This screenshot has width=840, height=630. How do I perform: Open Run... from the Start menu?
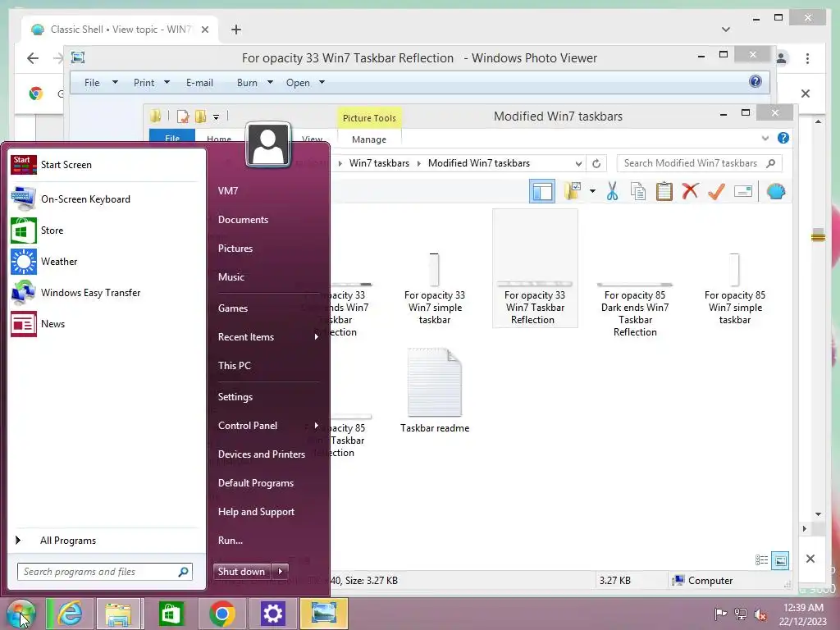click(231, 540)
